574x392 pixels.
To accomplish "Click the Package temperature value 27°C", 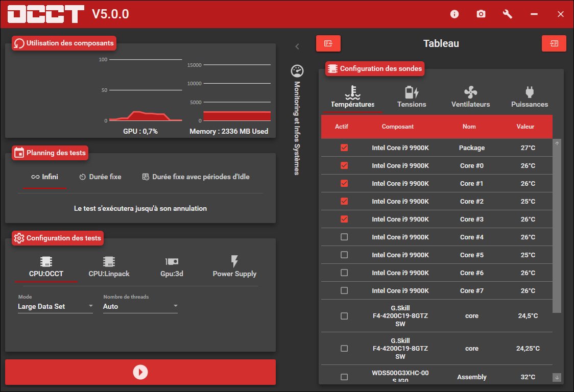I will [x=528, y=148].
